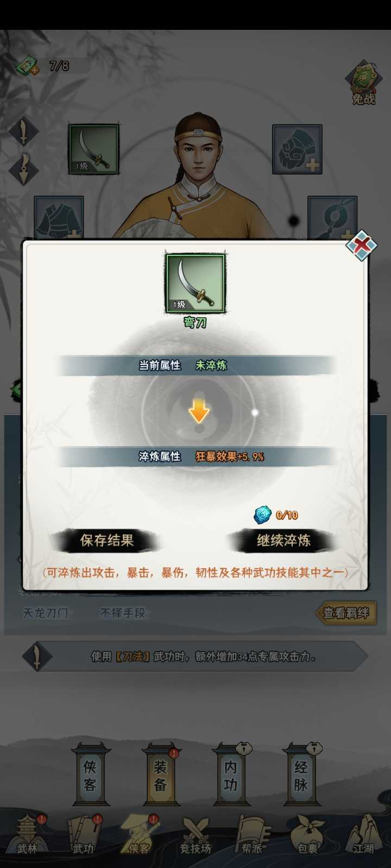Switch to the 装备 pillar tab
The height and width of the screenshot is (868, 391).
tap(160, 775)
